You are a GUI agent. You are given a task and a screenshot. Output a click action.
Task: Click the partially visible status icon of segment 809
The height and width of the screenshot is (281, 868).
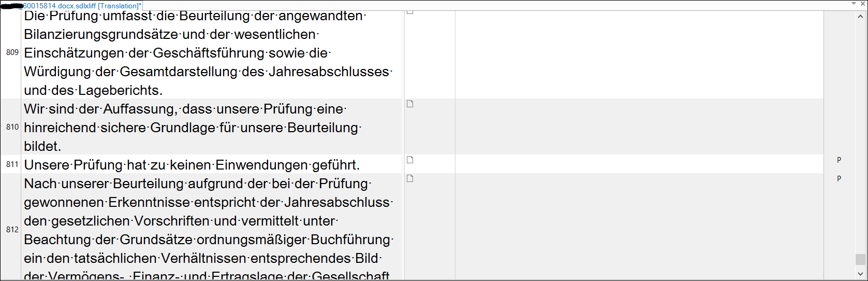pyautogui.click(x=410, y=12)
